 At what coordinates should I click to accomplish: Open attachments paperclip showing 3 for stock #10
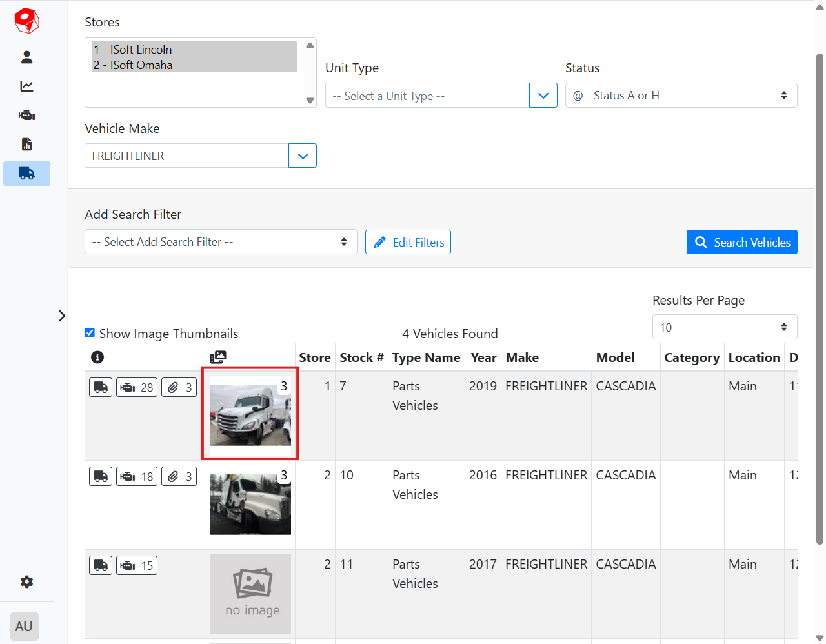(x=179, y=476)
